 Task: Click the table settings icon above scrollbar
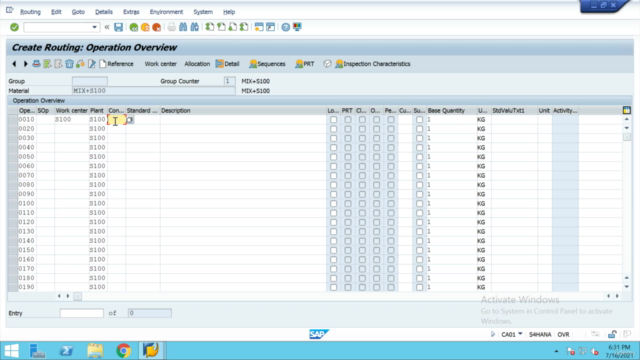[627, 110]
